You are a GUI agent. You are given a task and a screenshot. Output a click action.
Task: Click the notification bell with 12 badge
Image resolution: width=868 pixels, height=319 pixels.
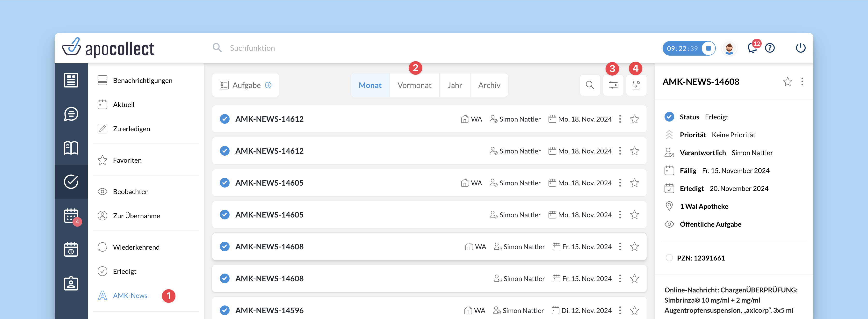click(x=752, y=48)
